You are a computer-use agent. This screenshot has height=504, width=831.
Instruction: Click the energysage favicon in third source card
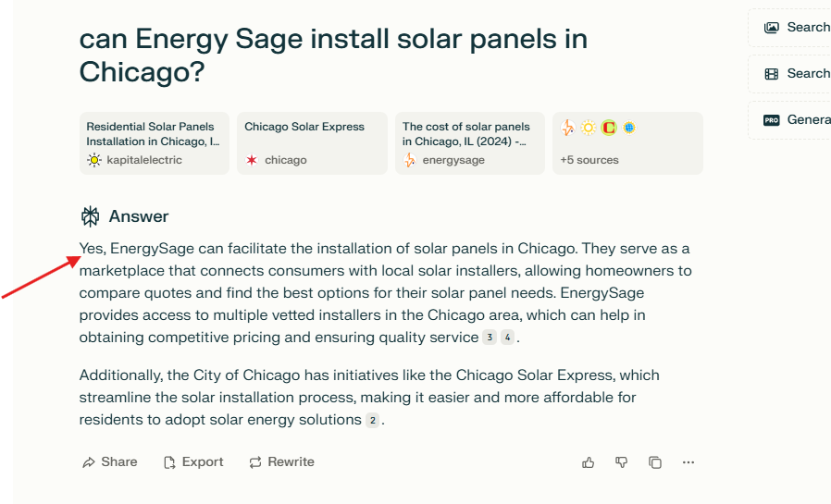pos(410,160)
